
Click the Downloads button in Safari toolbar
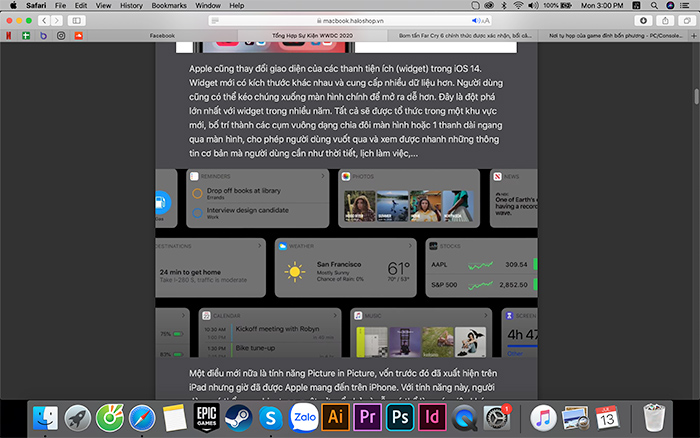pyautogui.click(x=641, y=20)
